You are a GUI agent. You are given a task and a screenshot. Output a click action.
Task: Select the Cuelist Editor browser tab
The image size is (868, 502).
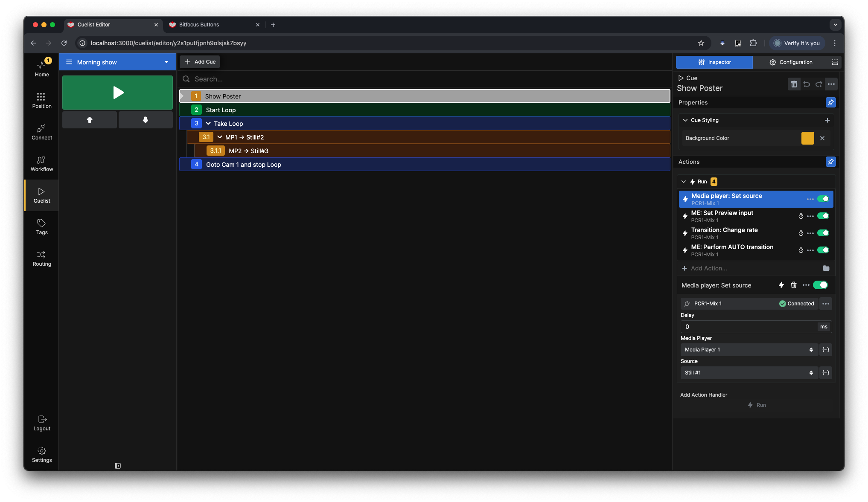click(x=113, y=25)
